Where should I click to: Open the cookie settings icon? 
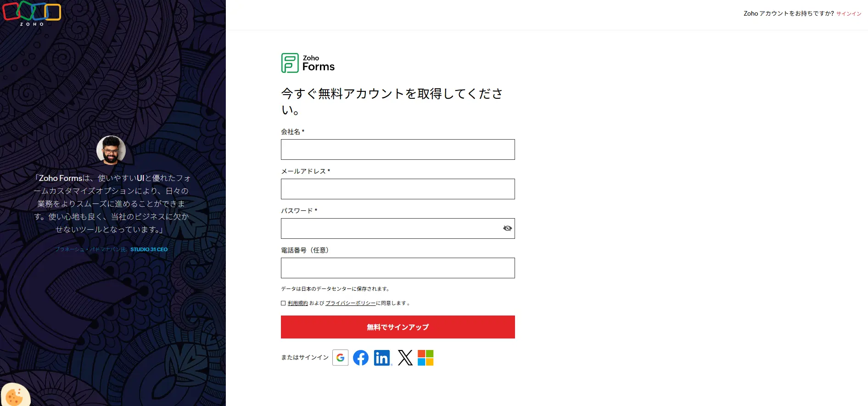coord(15,395)
